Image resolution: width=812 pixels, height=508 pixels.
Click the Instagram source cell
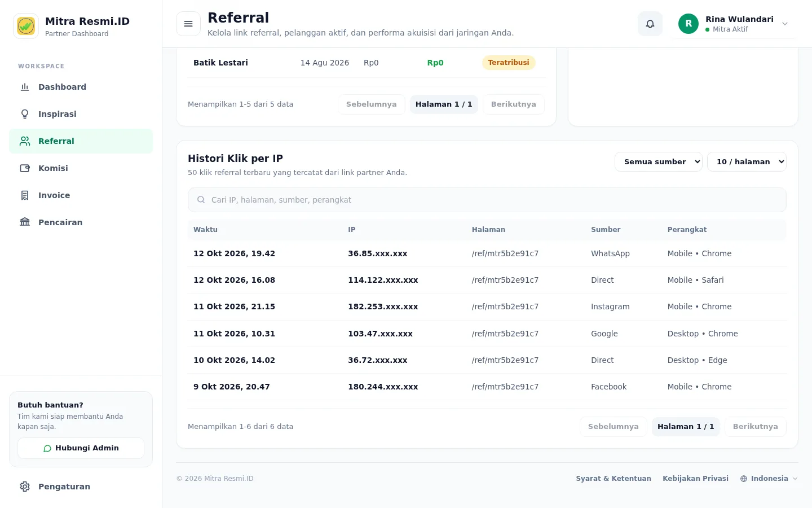pos(610,306)
